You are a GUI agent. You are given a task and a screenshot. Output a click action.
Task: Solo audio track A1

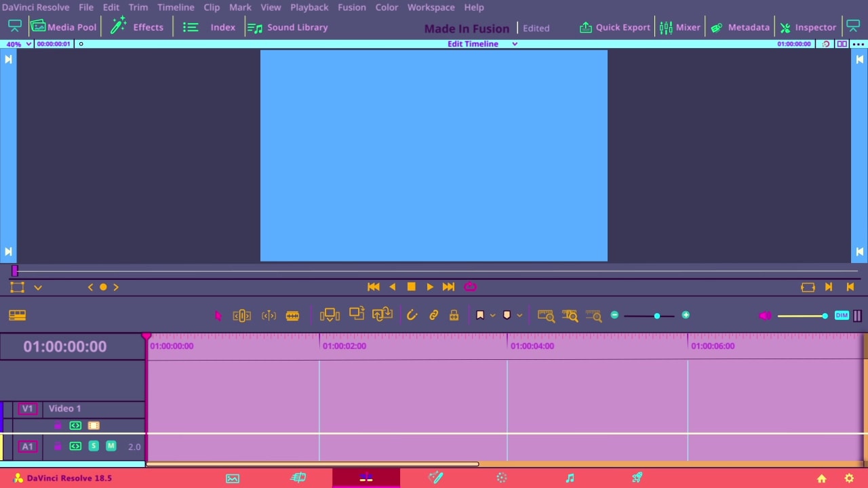point(94,446)
